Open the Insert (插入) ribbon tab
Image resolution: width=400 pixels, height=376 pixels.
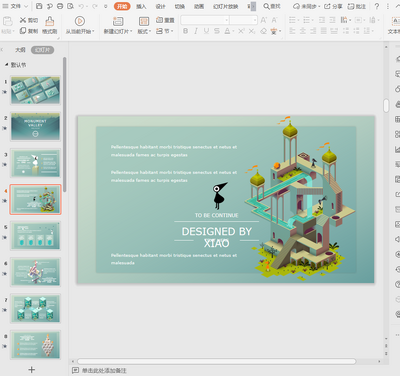(141, 6)
